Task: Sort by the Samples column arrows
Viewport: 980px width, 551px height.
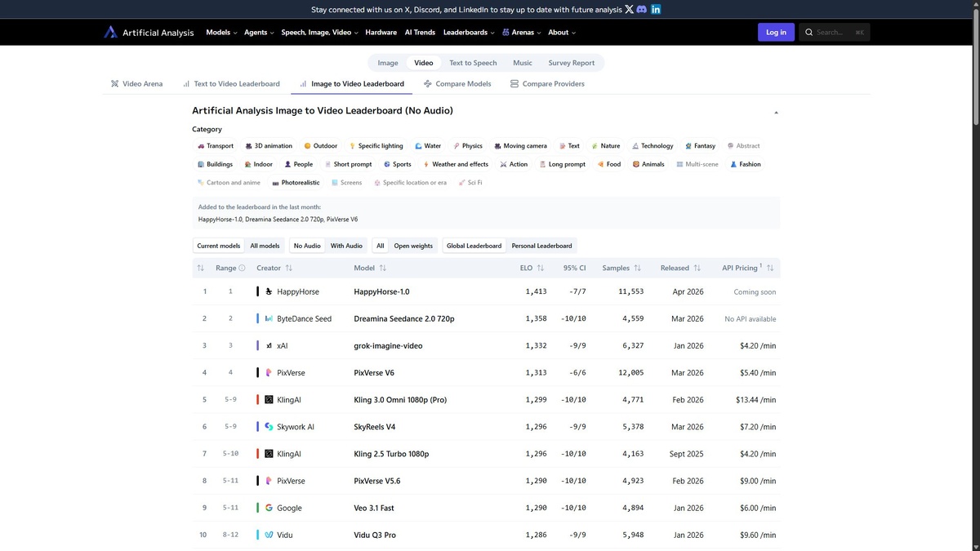Action: point(638,268)
